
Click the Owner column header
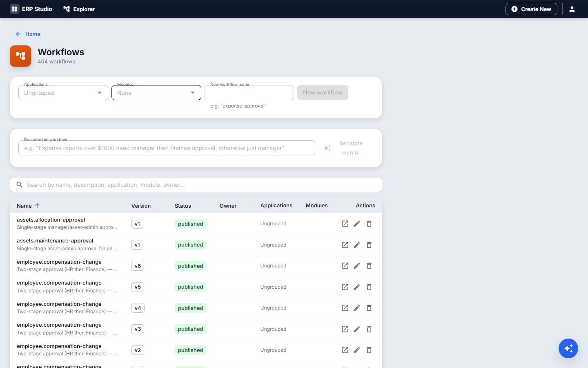228,206
